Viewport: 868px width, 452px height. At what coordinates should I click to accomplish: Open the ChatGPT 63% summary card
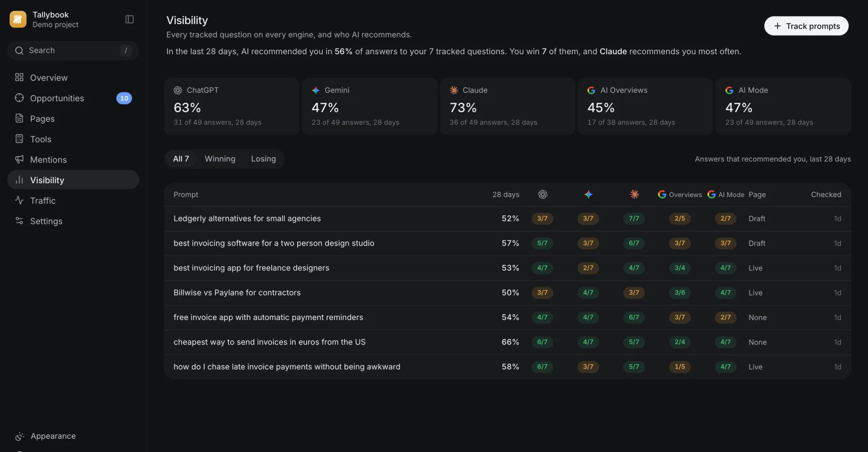[x=232, y=107]
